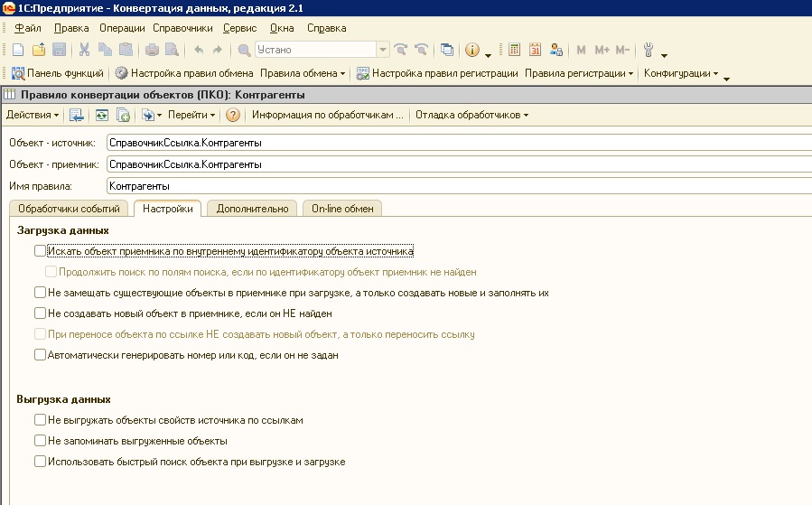Image resolution: width=812 pixels, height=505 pixels.
Task: Check Не создавать новый объект в приемнике
Action: click(x=40, y=313)
